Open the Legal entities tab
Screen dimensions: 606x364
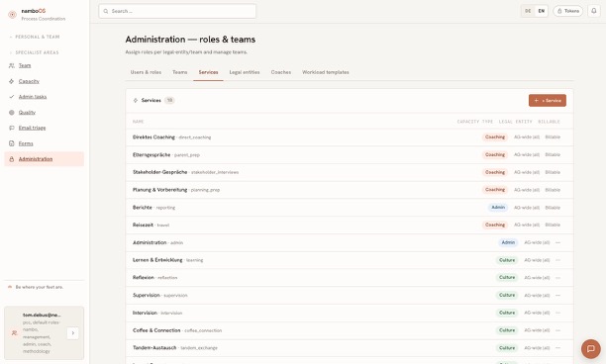pos(245,72)
